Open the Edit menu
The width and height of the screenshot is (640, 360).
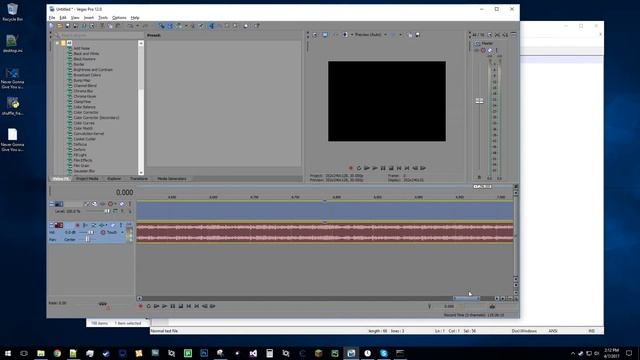coord(62,18)
